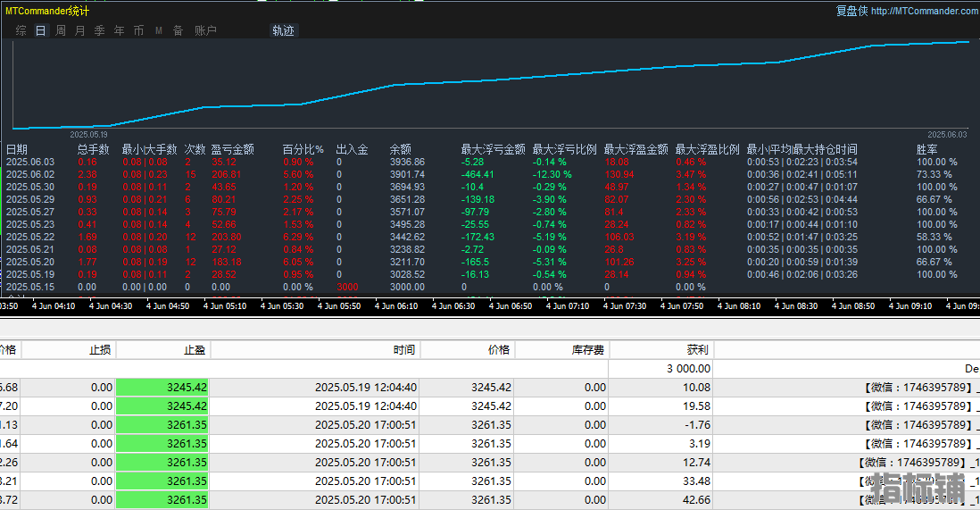This screenshot has height=510, width=980.
Task: Click the win rate 73.33 %
Action: [934, 174]
